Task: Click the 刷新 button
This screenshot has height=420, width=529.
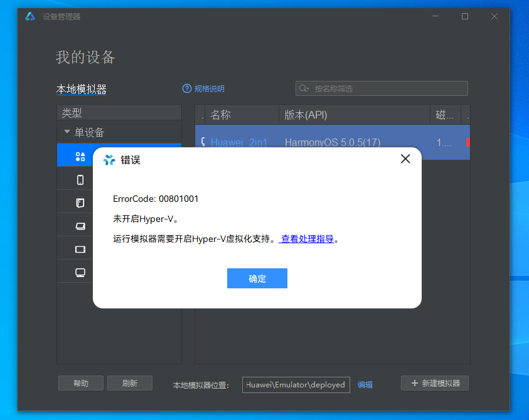Action: (130, 383)
